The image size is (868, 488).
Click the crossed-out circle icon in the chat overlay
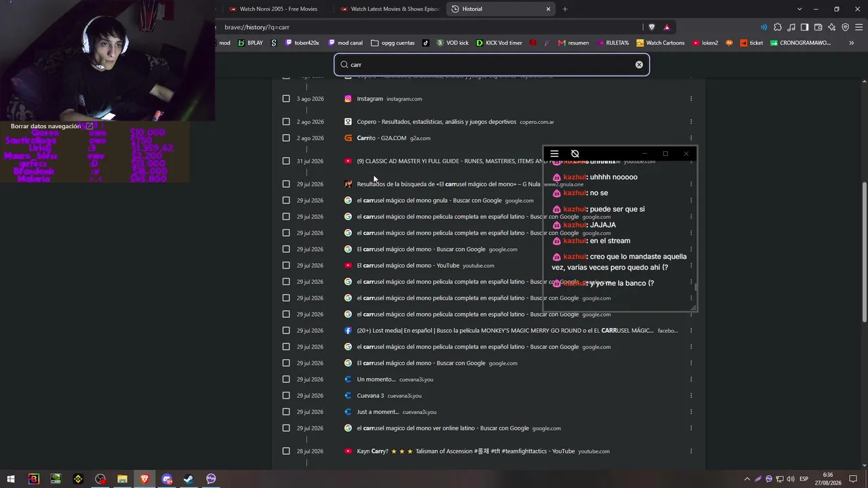coord(575,154)
